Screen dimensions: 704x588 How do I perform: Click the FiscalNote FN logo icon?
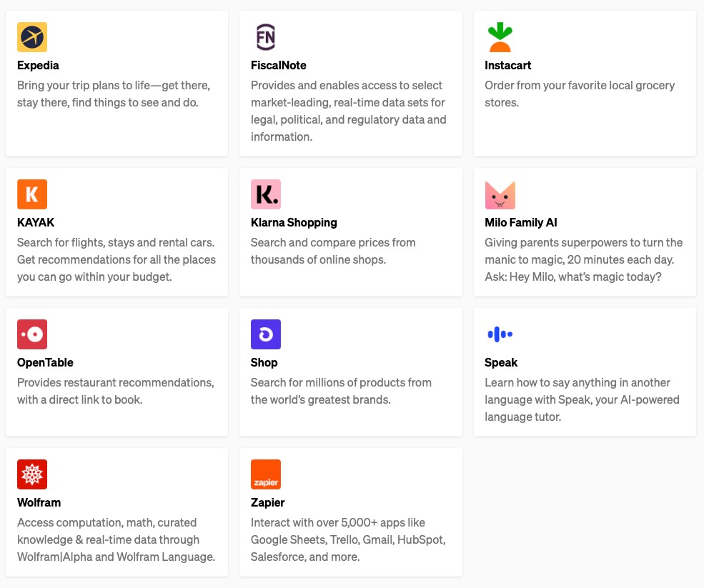[x=266, y=37]
